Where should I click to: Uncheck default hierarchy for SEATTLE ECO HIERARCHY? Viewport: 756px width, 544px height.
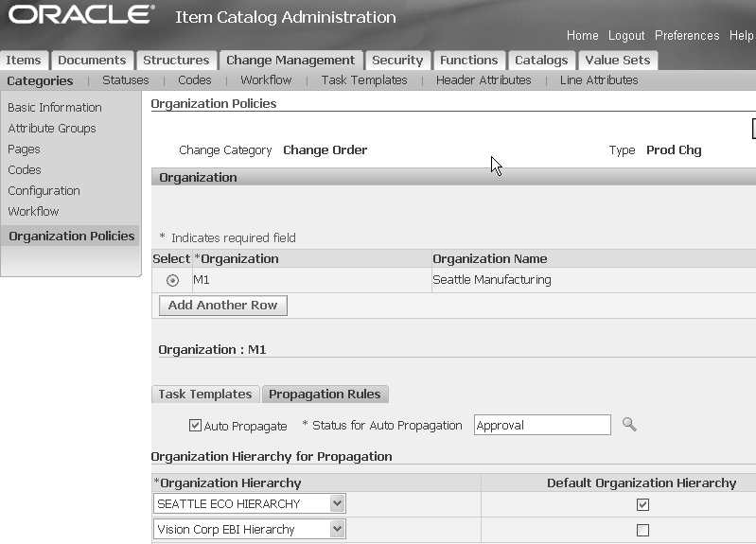point(642,505)
